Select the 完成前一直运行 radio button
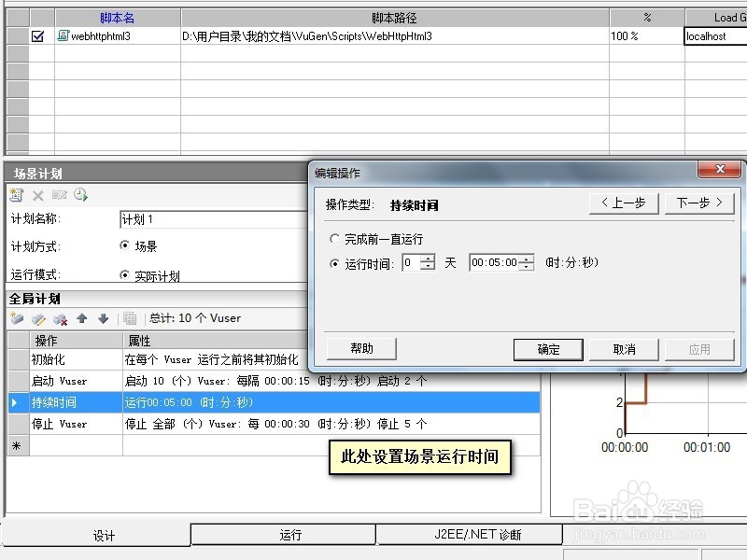The image size is (747, 560). click(334, 238)
